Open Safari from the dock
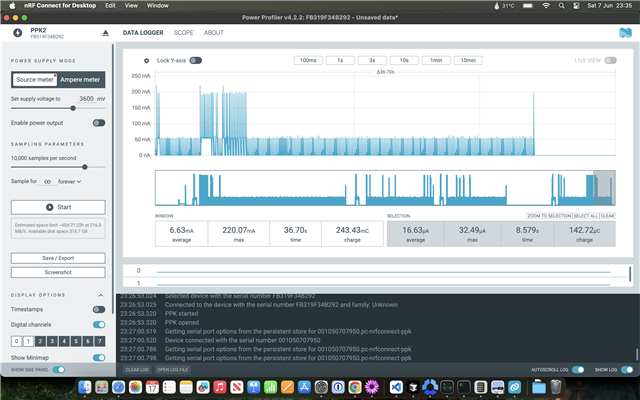This screenshot has width=640, height=400. pyautogui.click(x=118, y=387)
